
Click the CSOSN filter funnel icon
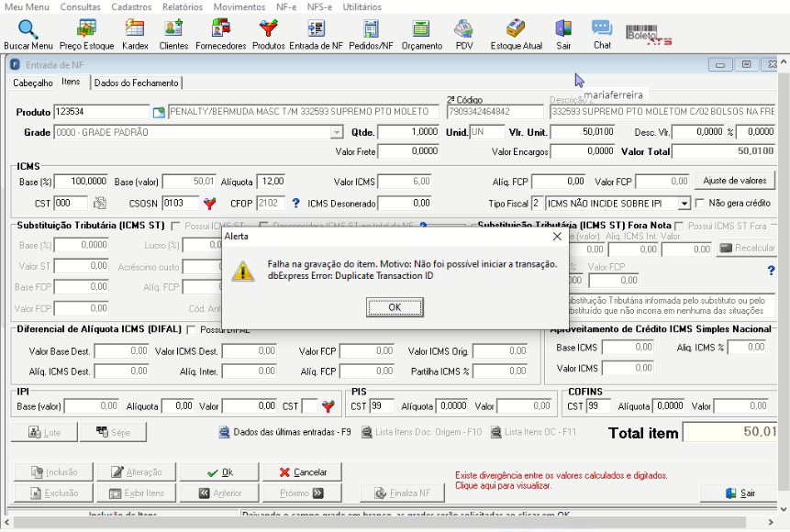click(x=209, y=204)
